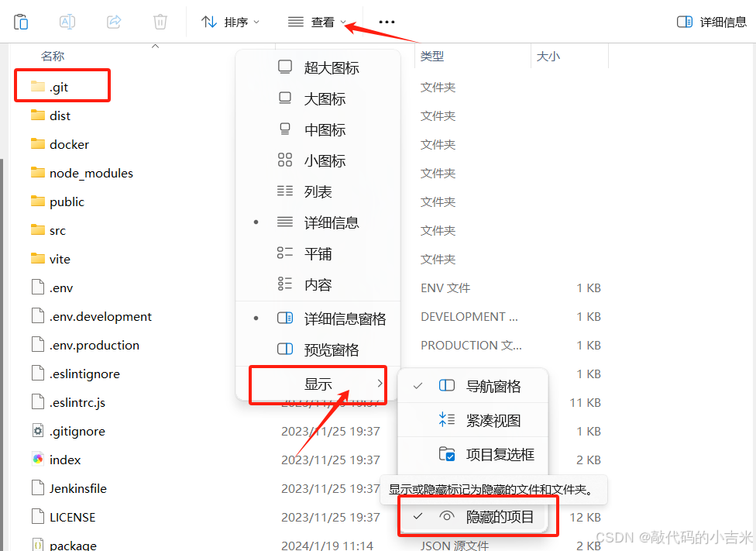Expand the 显示 show submenu
Screen dimensions: 756x551
[318, 384]
